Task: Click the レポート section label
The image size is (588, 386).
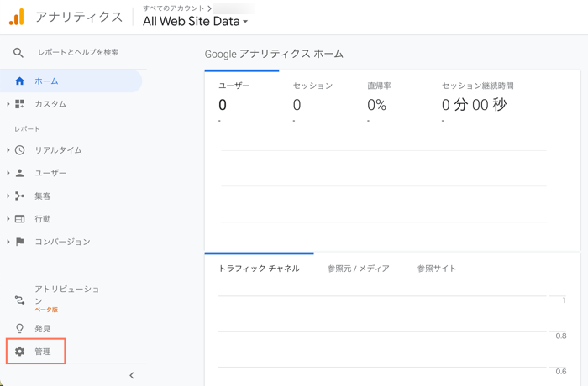Action: (x=27, y=129)
